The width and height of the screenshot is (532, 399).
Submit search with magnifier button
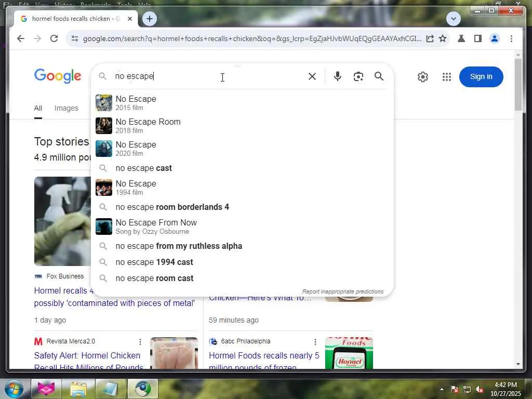click(379, 76)
